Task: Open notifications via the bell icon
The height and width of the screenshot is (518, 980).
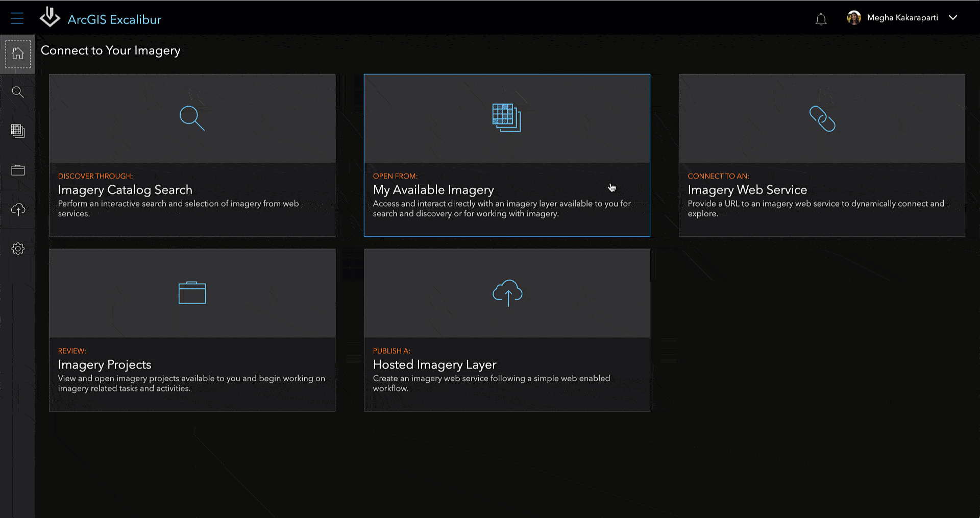Action: [821, 18]
